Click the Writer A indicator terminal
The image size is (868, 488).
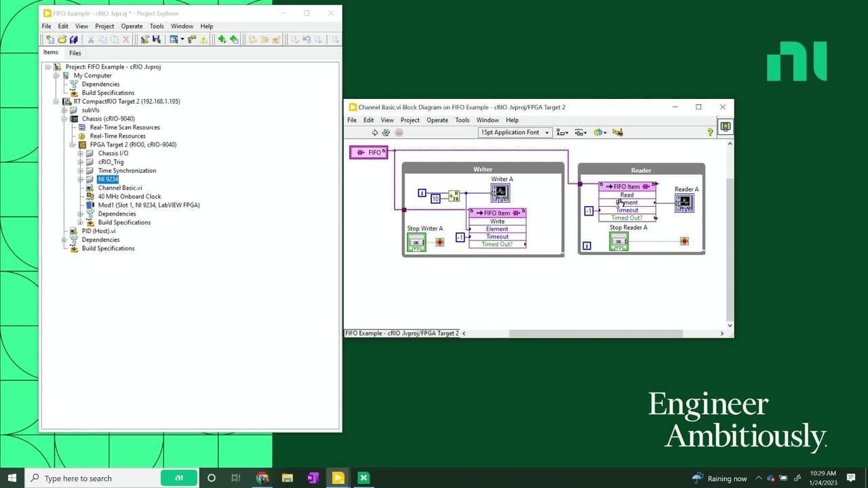click(500, 192)
